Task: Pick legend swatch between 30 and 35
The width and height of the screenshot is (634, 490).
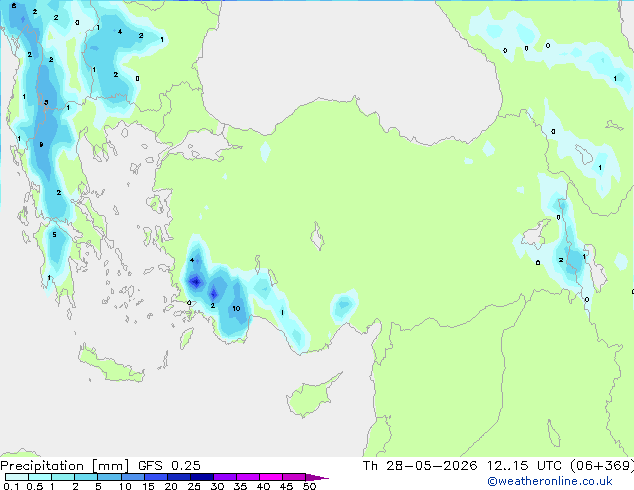Action: click(224, 477)
